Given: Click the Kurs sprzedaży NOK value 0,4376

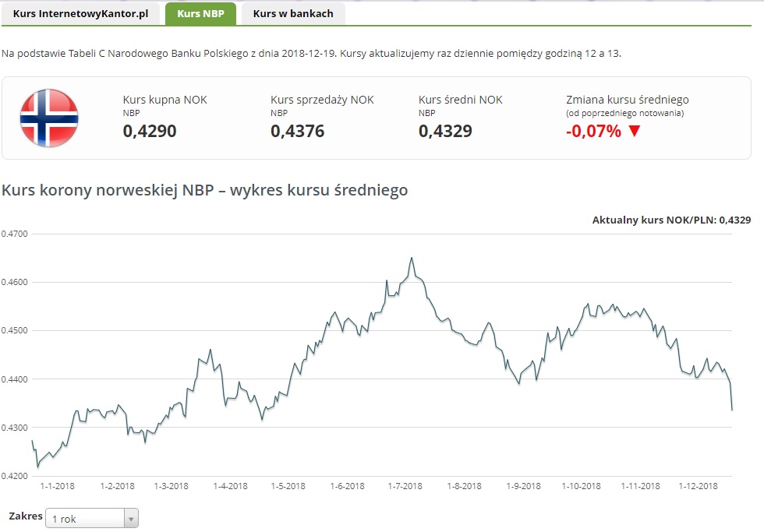Looking at the screenshot, I should click(x=297, y=131).
